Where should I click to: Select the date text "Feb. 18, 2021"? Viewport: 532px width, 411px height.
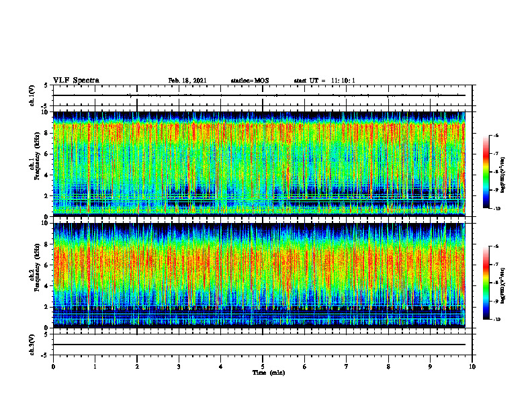tap(187, 81)
